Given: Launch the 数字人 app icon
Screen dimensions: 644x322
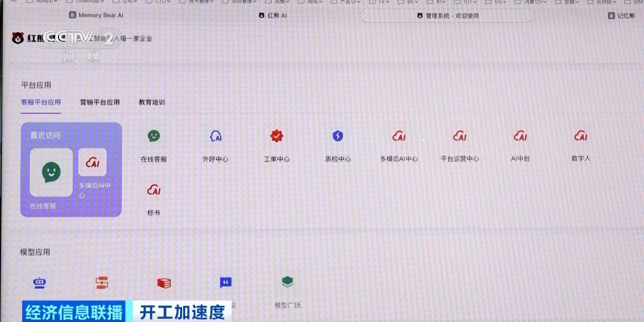Looking at the screenshot, I should (x=581, y=136).
